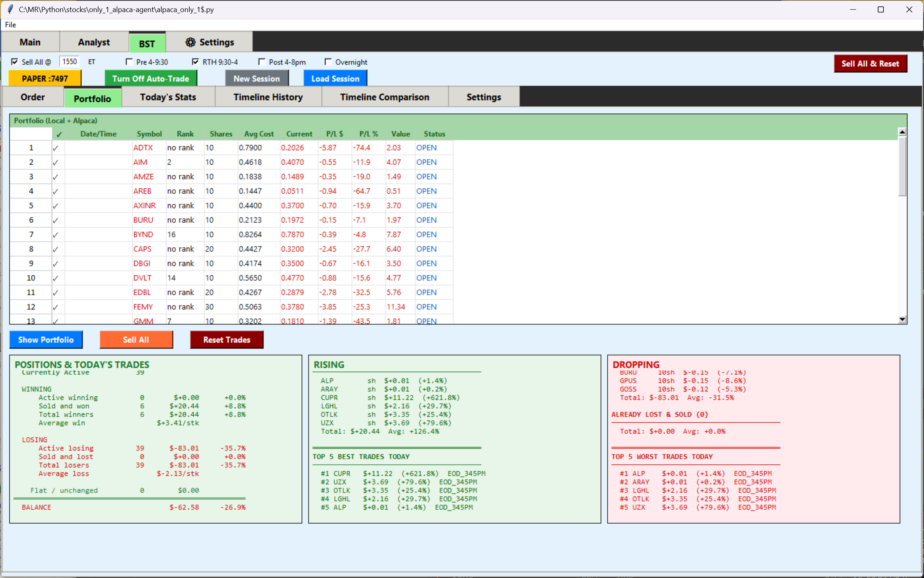Screen dimensions: 924x578
Task: Sort by the P/L % column header
Action: (369, 134)
